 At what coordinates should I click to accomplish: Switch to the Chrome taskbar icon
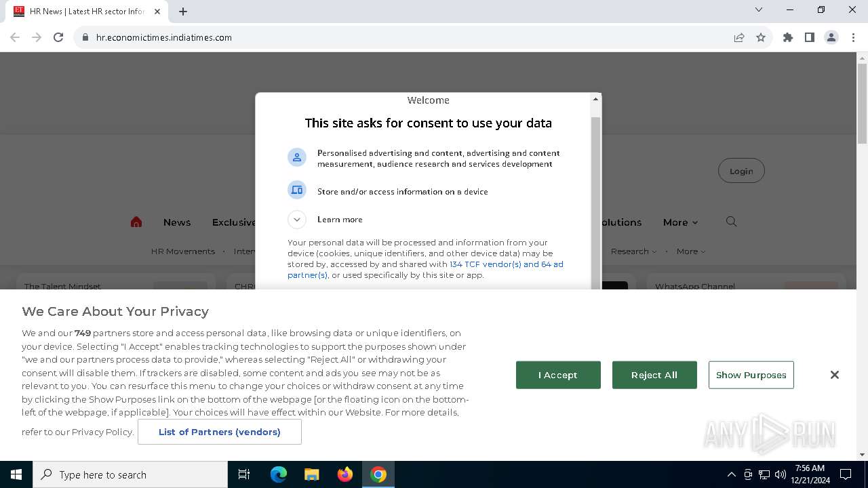coord(378,474)
